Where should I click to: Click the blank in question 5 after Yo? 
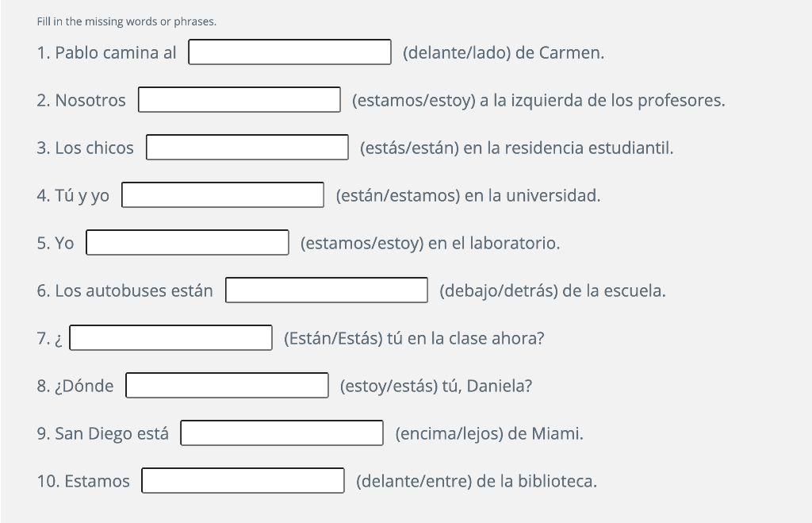click(x=188, y=242)
